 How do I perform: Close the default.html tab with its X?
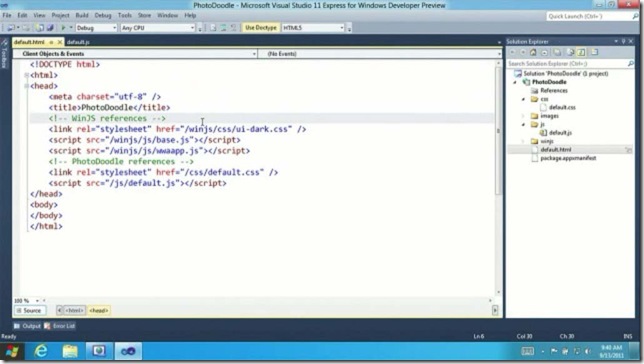(60, 42)
